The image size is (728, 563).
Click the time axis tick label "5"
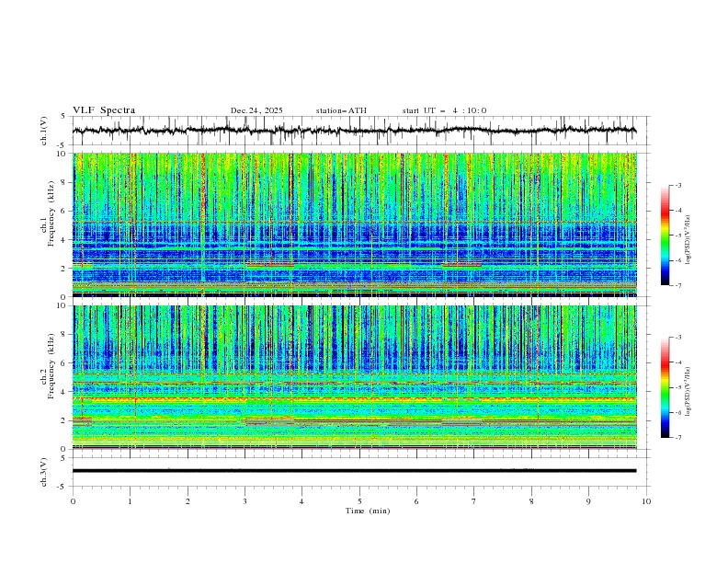359,501
